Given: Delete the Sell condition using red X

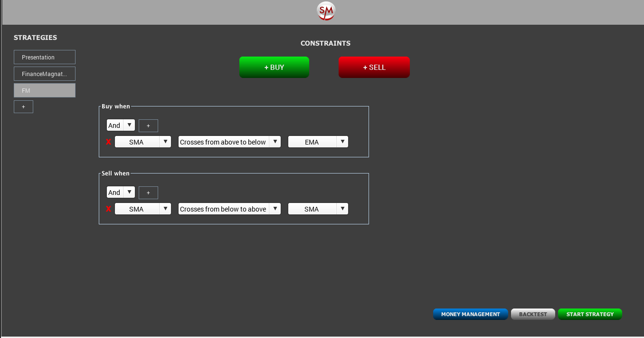Looking at the screenshot, I should coord(109,209).
